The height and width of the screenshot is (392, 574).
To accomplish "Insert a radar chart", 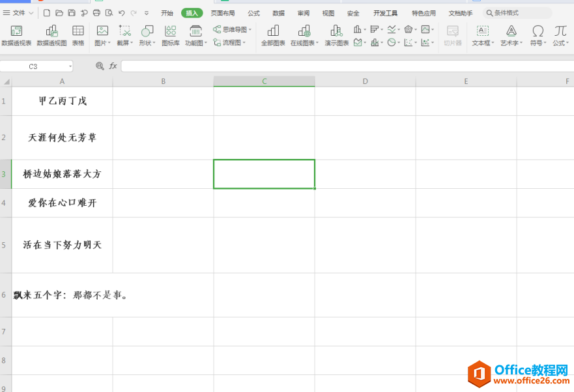I will (x=409, y=29).
